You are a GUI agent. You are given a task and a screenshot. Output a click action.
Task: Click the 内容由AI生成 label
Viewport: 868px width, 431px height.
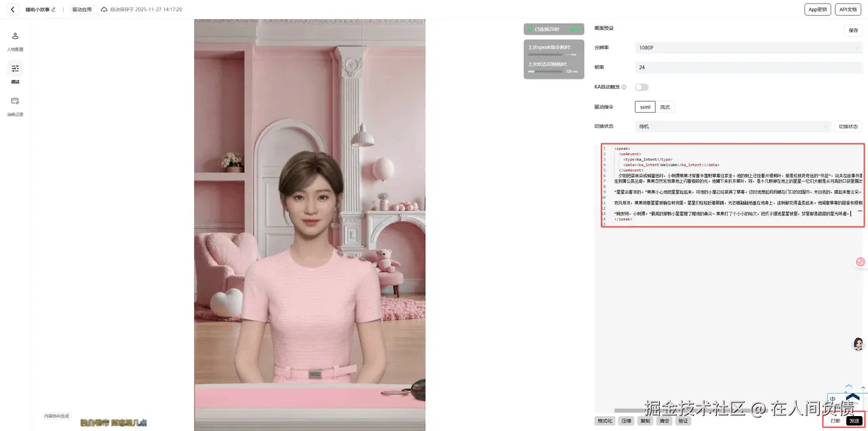pos(57,415)
